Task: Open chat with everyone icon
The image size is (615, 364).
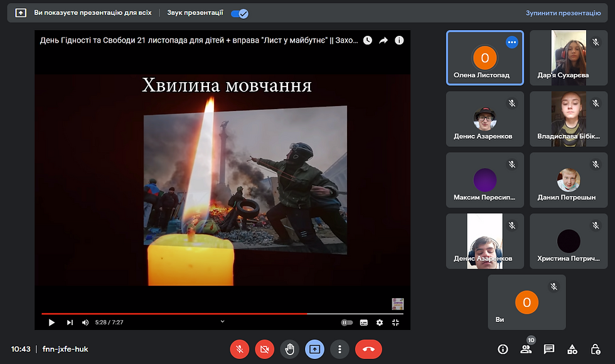Action: click(x=549, y=349)
